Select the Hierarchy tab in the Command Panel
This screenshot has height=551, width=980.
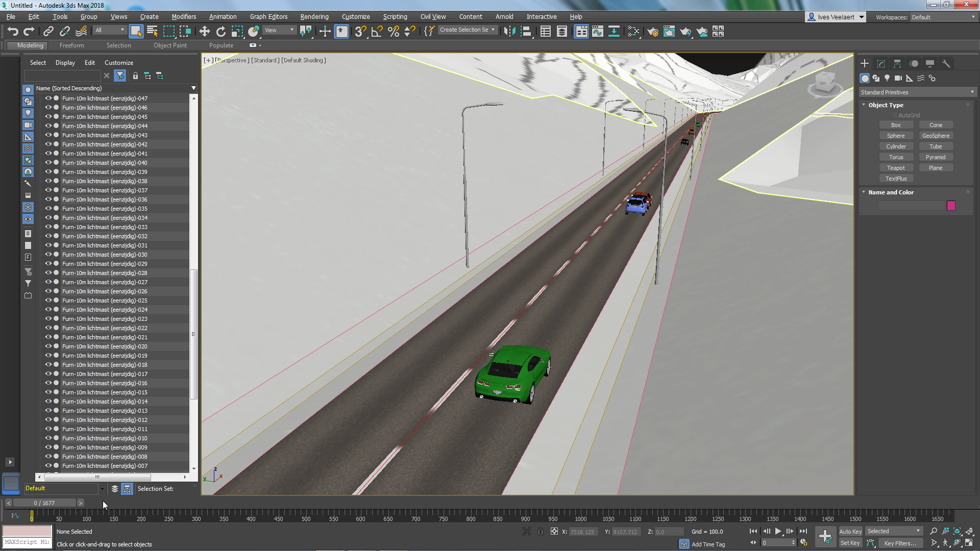[897, 63]
